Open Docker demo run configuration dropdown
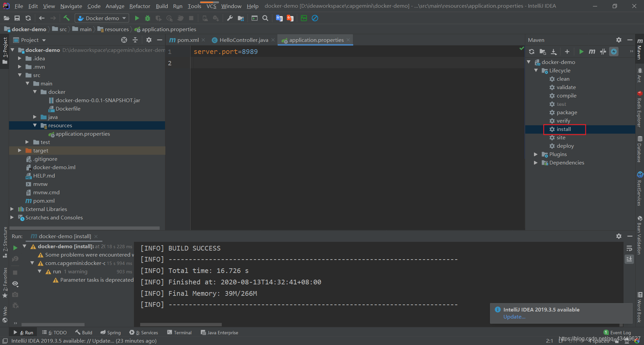This screenshot has width=644, height=345. [102, 18]
